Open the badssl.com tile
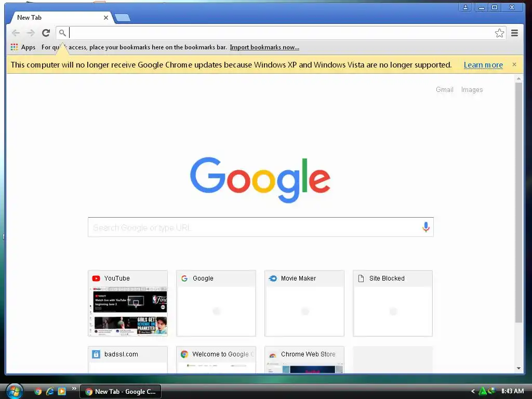Image resolution: width=532 pixels, height=399 pixels. [128, 360]
